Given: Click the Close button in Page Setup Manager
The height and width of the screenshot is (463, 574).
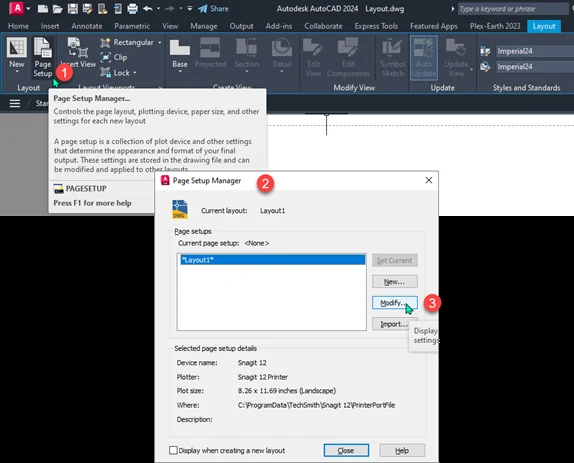Looking at the screenshot, I should [346, 451].
